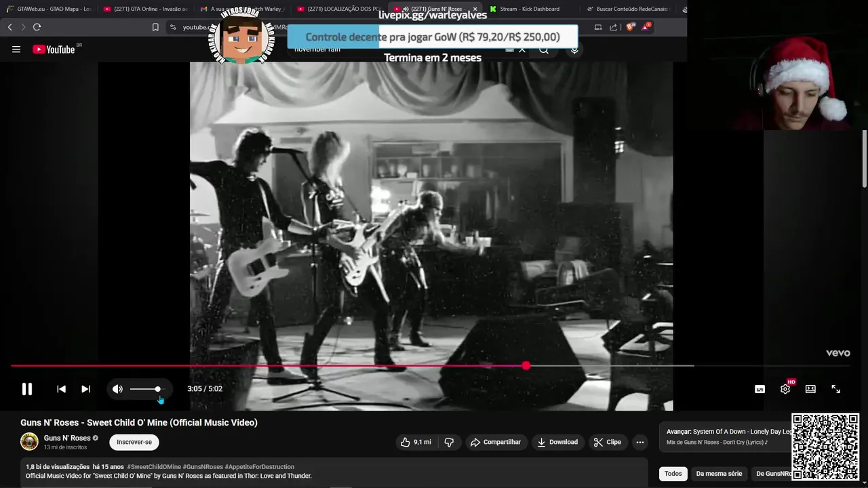Go to YouTube home via logo

(54, 49)
